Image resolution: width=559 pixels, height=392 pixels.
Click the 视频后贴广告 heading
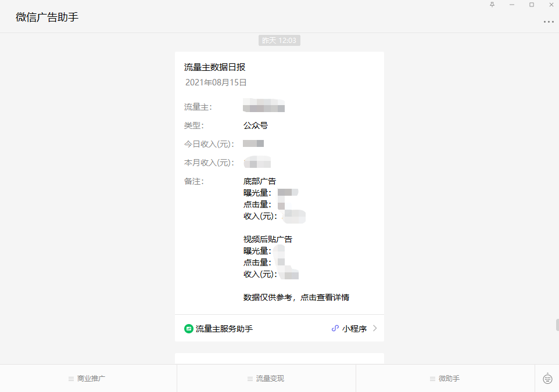[268, 239]
